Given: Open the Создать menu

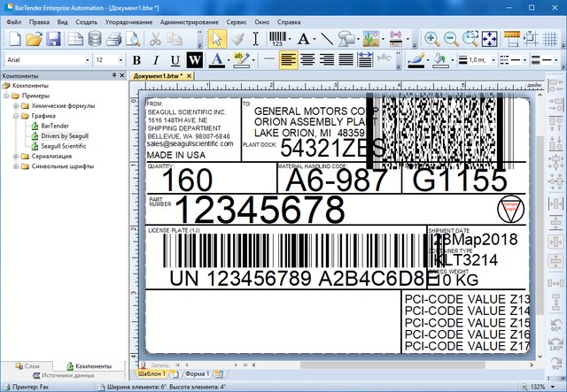Looking at the screenshot, I should click(x=87, y=22).
